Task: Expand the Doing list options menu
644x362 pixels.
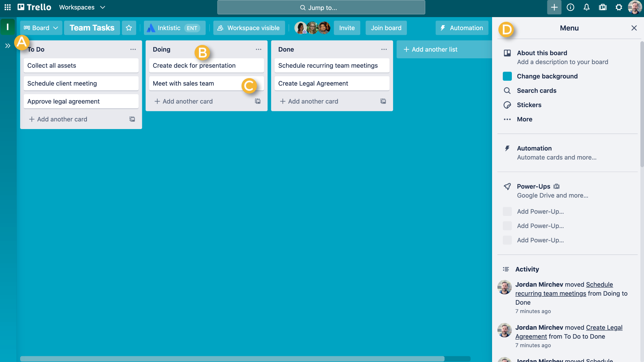Action: coord(258,49)
